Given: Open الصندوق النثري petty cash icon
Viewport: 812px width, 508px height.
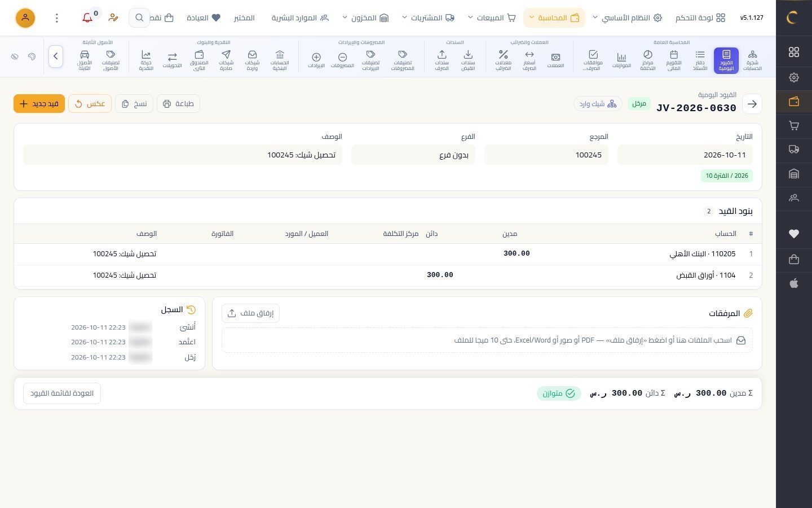Looking at the screenshot, I should tap(199, 60).
